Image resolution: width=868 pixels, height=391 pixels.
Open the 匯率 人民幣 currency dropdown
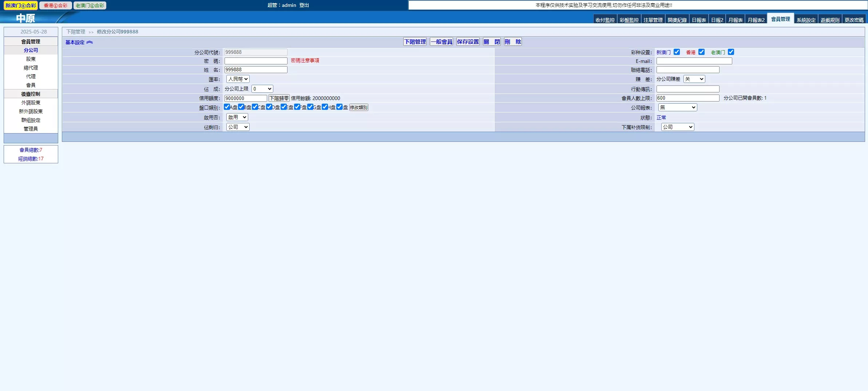238,79
